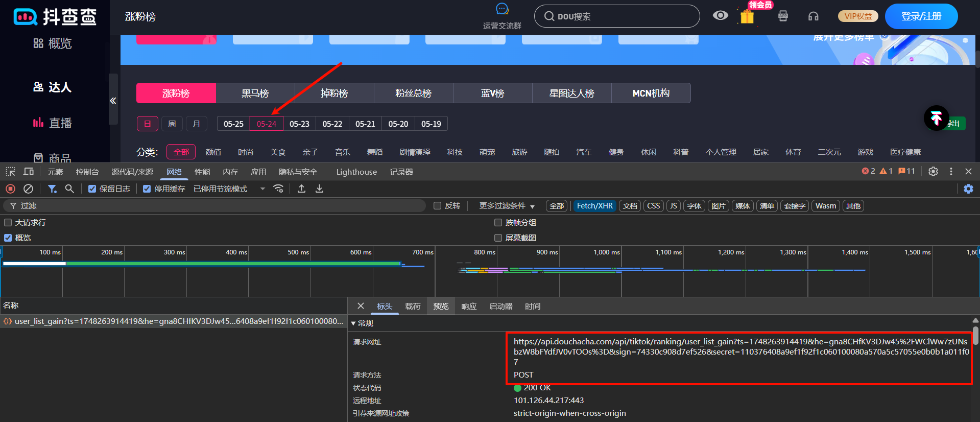Open the gift 领会员 icon
Viewport: 980px width, 422px height.
click(747, 16)
